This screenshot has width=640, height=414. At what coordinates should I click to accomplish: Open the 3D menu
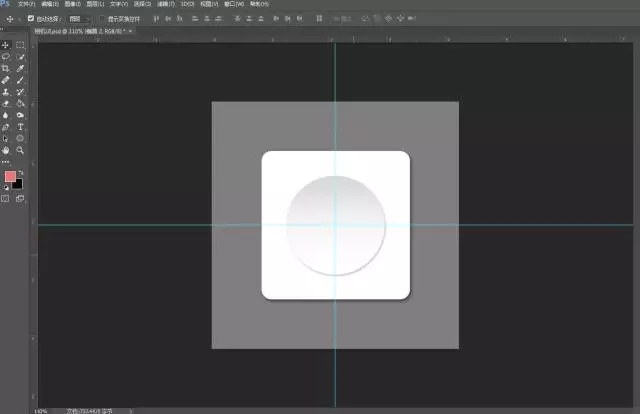[187, 4]
